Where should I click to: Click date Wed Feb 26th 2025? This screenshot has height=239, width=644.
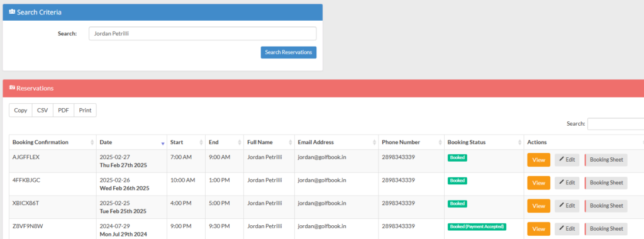[x=125, y=188]
